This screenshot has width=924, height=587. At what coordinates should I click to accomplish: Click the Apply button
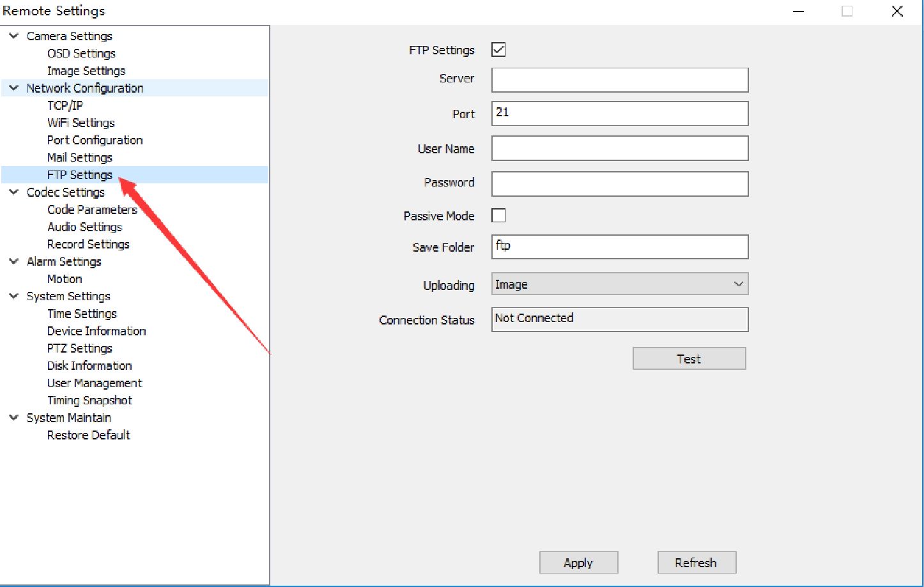click(578, 563)
